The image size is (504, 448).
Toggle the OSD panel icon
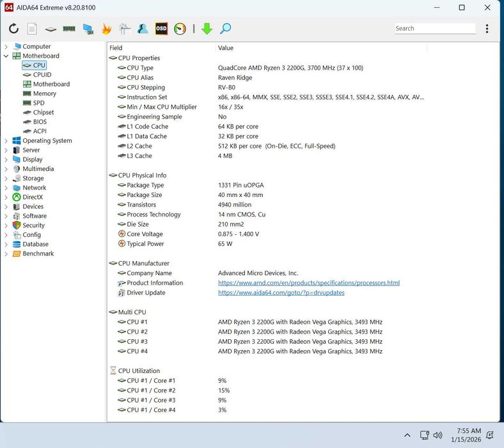click(x=161, y=29)
